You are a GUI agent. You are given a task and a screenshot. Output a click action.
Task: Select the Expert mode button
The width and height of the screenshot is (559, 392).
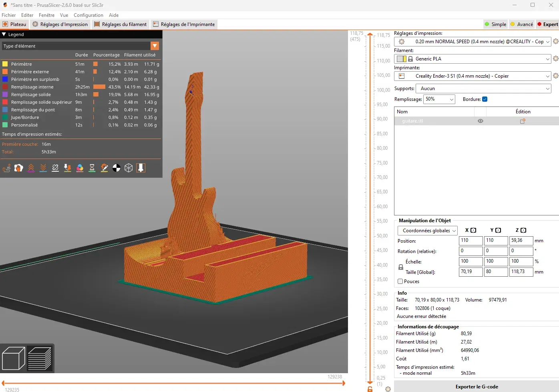coord(547,24)
